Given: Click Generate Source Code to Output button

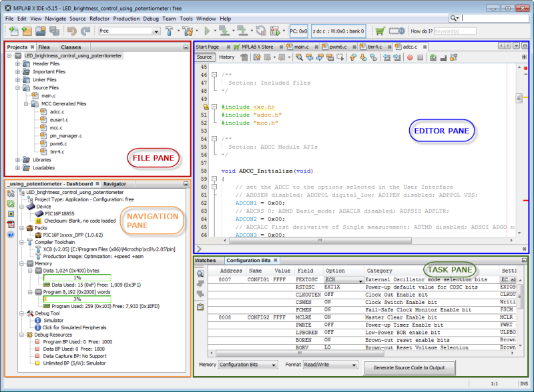Looking at the screenshot, I should [411, 367].
